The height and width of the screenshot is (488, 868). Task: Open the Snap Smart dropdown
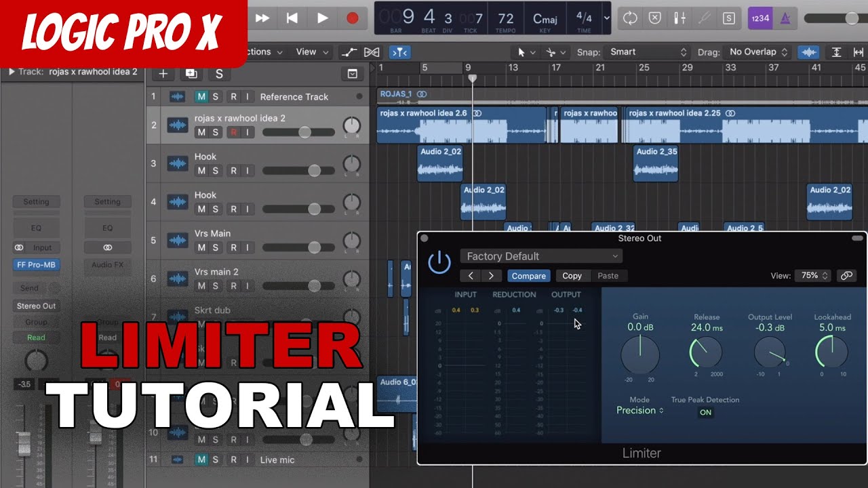(648, 52)
